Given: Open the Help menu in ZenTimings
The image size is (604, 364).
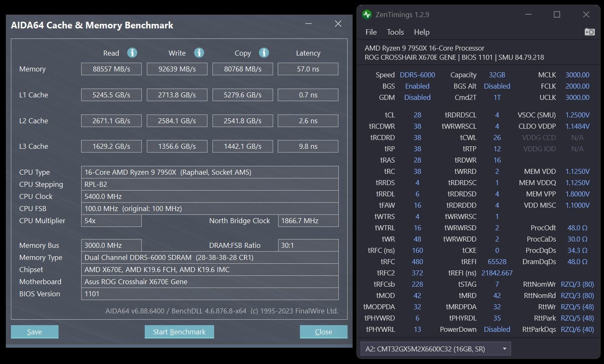Looking at the screenshot, I should 422,32.
